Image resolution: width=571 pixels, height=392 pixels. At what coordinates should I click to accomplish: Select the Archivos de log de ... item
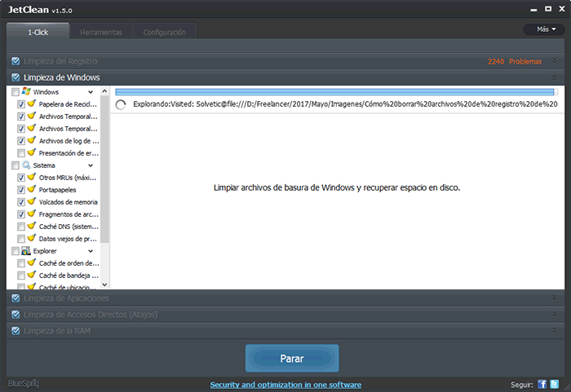coord(69,141)
